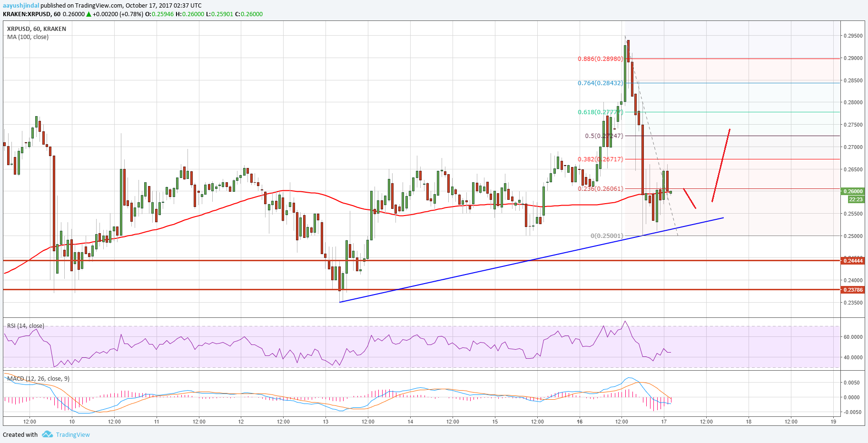The image size is (868, 443).
Task: Click the 0.27000 price axis label
Action: click(x=853, y=147)
